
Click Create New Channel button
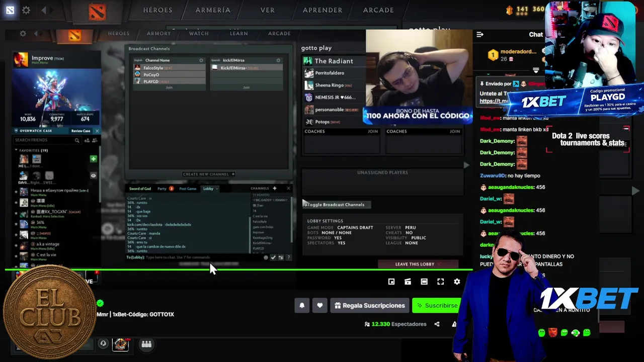point(209,174)
